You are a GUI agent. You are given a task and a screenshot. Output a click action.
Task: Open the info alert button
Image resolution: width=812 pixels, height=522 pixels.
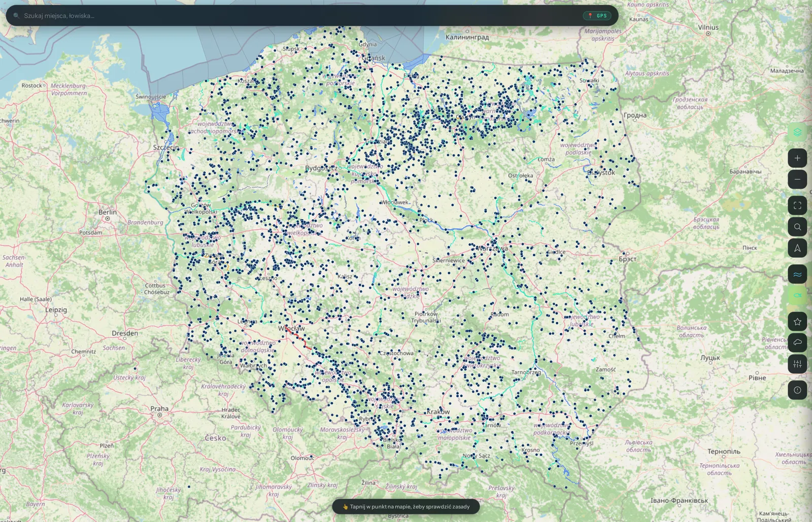click(797, 390)
